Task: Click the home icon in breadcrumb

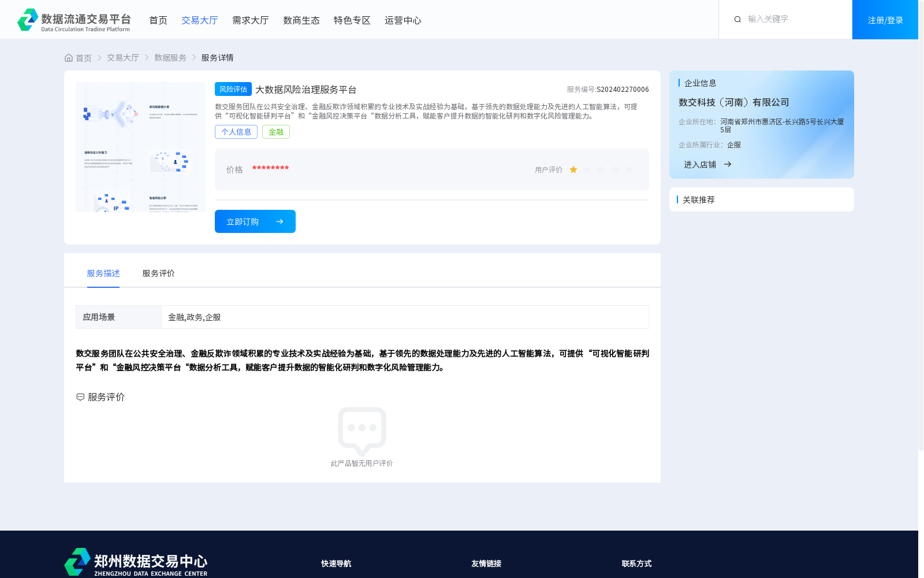Action: 69,58
